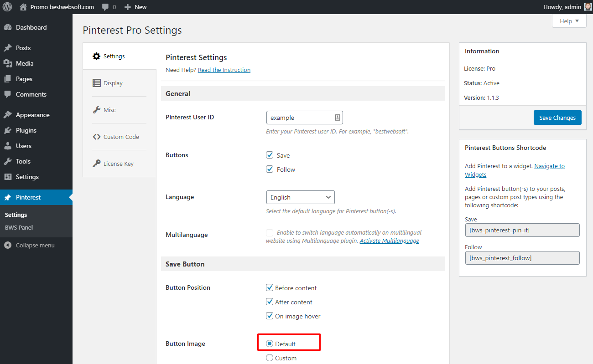Click the Pinterest Buttons Shortcode heading
The image size is (593, 364).
[x=505, y=148]
